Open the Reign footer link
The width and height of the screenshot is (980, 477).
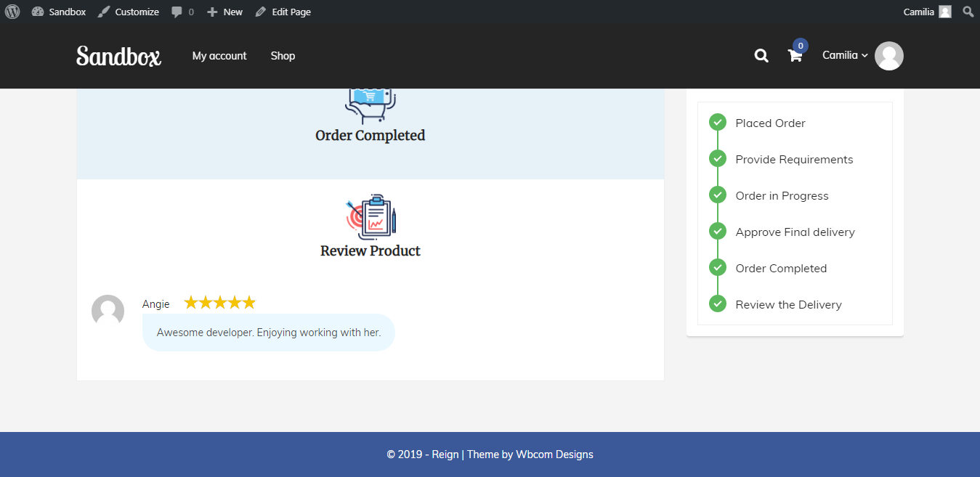tap(445, 454)
